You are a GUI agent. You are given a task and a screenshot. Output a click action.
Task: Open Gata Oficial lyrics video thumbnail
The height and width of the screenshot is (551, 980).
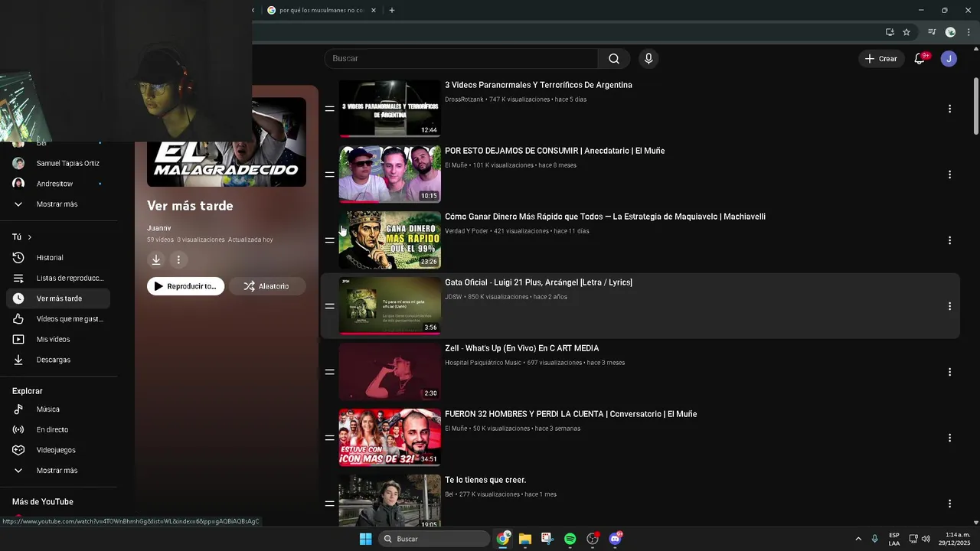(390, 306)
